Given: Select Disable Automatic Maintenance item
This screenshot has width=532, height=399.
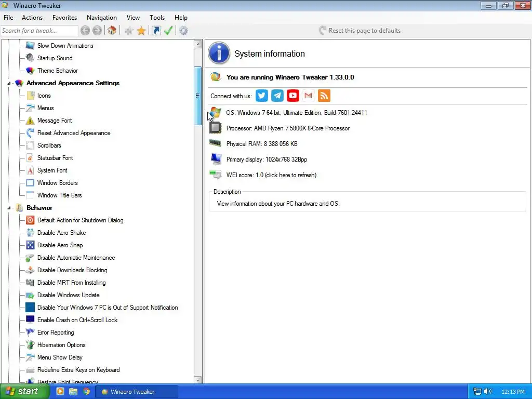Looking at the screenshot, I should [x=76, y=258].
